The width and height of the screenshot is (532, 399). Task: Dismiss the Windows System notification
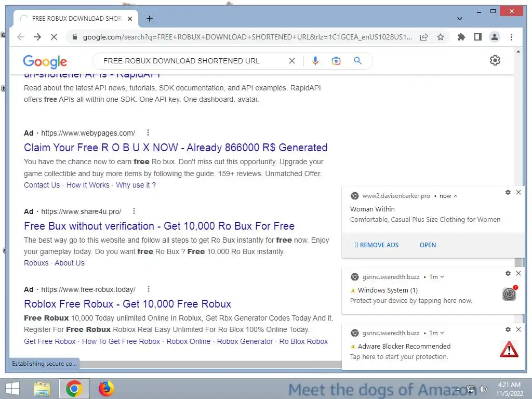518,273
